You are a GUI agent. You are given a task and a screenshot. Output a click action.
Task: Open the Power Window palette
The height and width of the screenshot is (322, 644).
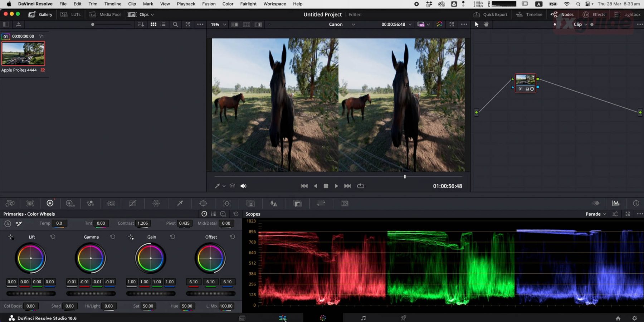tap(203, 204)
